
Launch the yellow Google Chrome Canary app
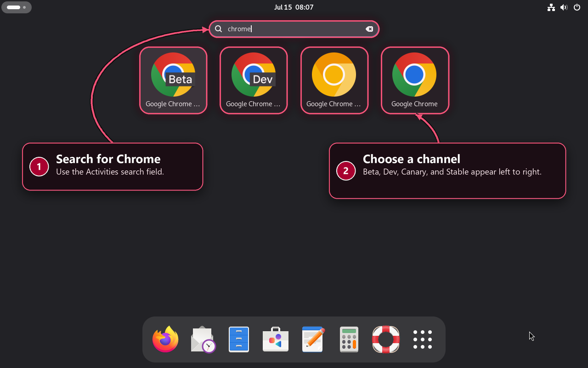334,80
